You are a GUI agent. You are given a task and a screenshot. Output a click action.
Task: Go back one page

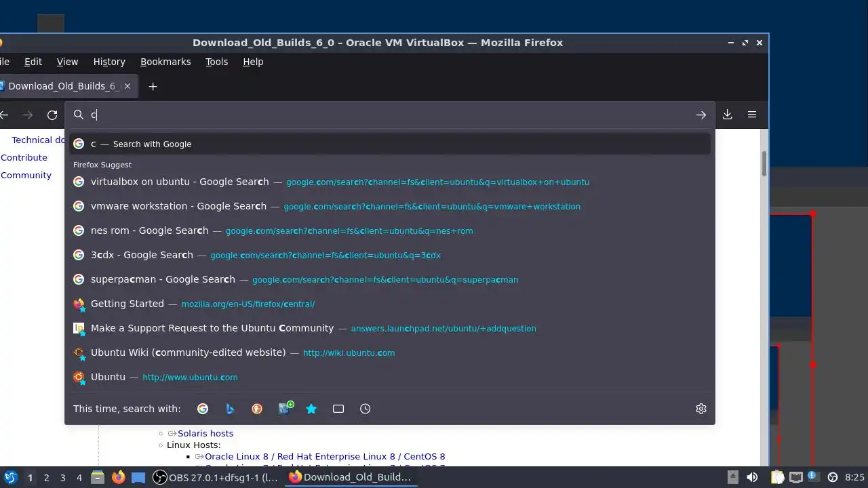[4, 115]
